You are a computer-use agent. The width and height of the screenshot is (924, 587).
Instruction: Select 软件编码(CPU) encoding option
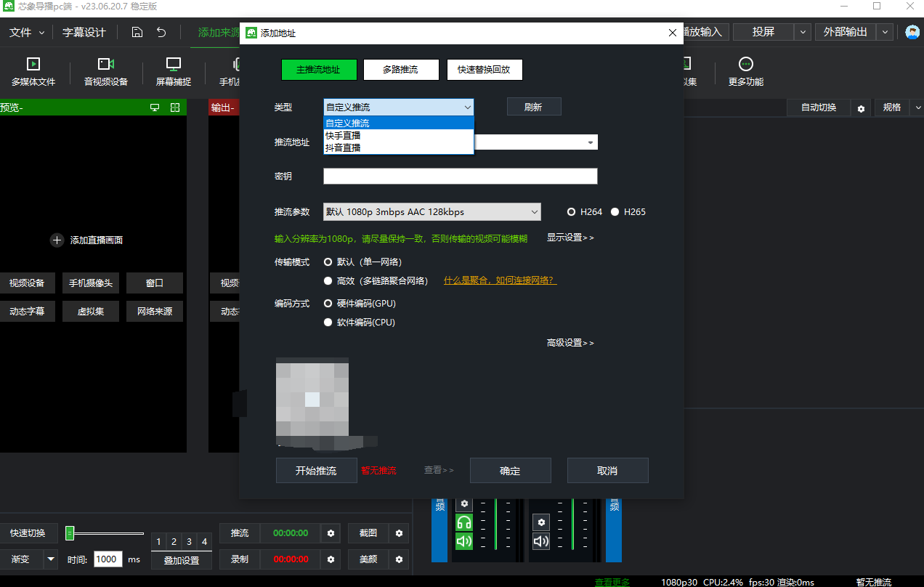tap(328, 323)
